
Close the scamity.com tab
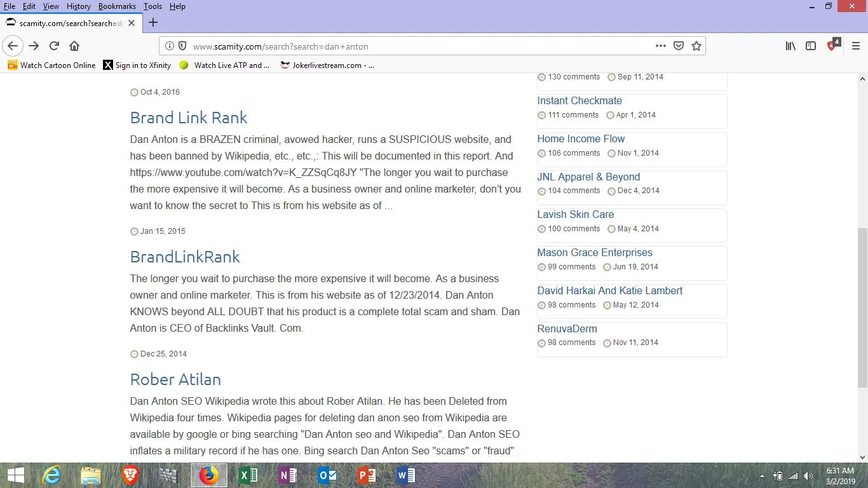[x=132, y=23]
